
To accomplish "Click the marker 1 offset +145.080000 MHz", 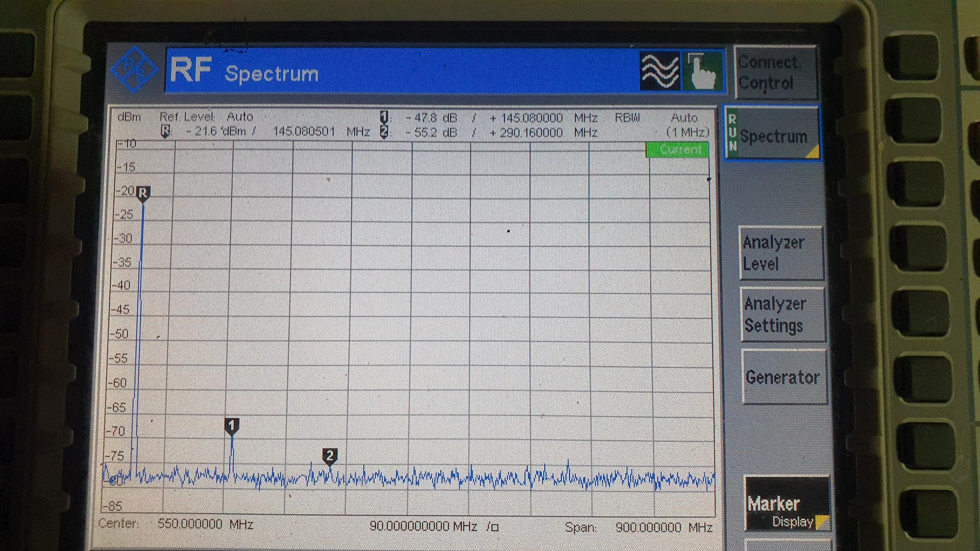I will click(x=544, y=118).
